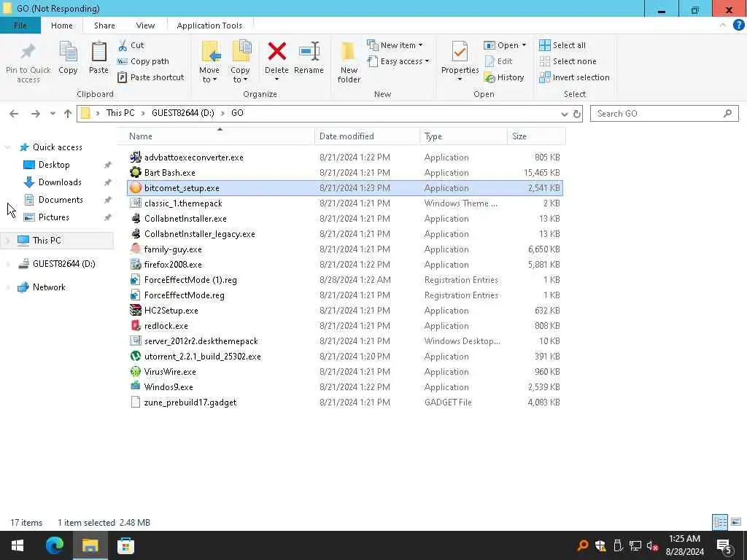Switch to the Home ribbon tab
The width and height of the screenshot is (747, 560).
tap(62, 26)
